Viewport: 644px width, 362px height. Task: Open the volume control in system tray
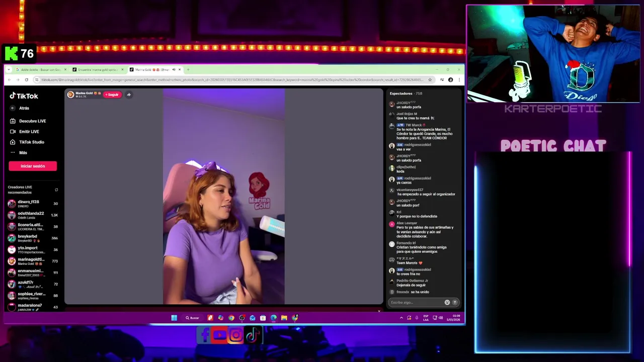[441, 318]
